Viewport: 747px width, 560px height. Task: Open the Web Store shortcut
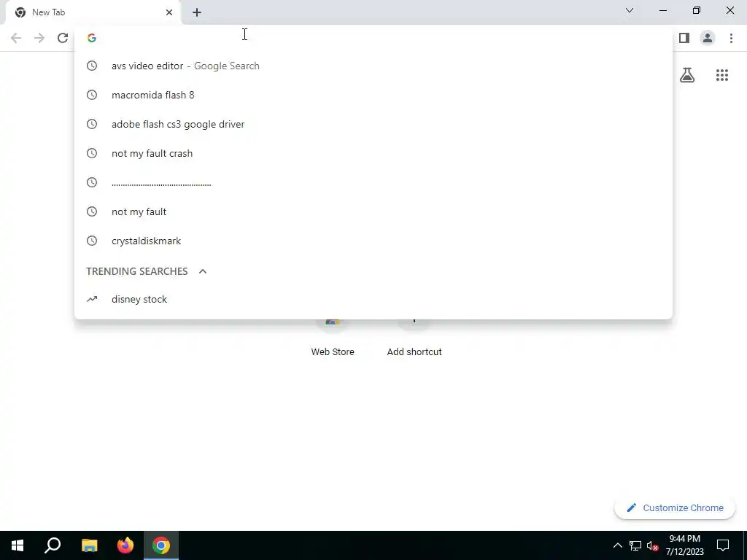pos(333,338)
